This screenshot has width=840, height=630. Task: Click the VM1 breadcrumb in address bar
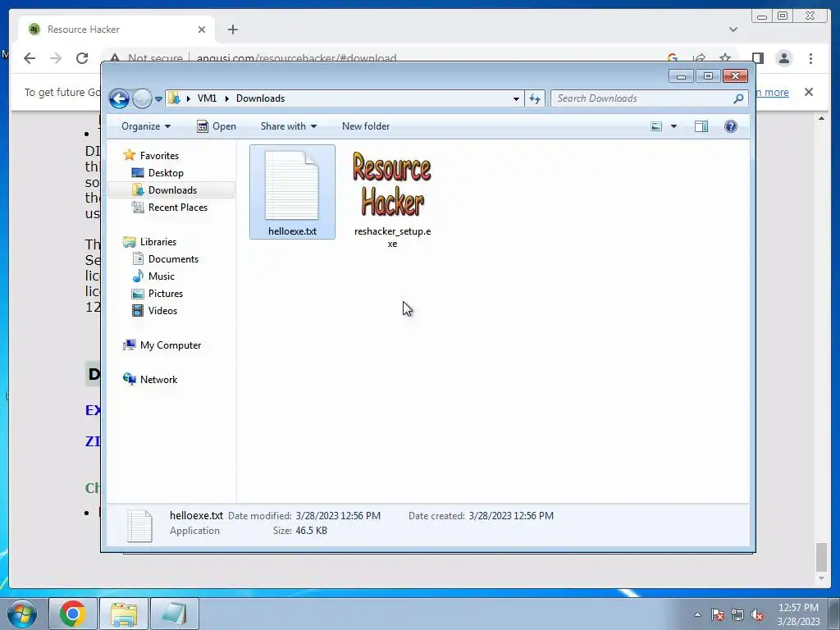pos(207,98)
